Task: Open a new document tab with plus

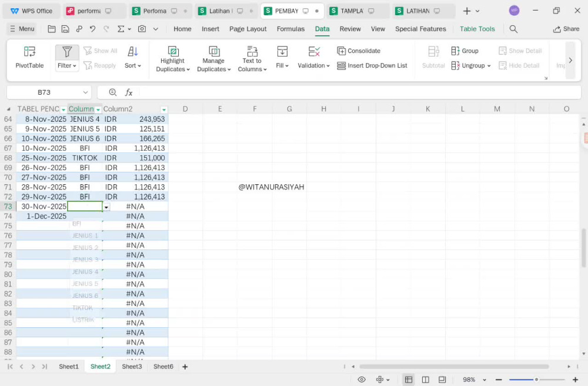Action: coord(466,11)
